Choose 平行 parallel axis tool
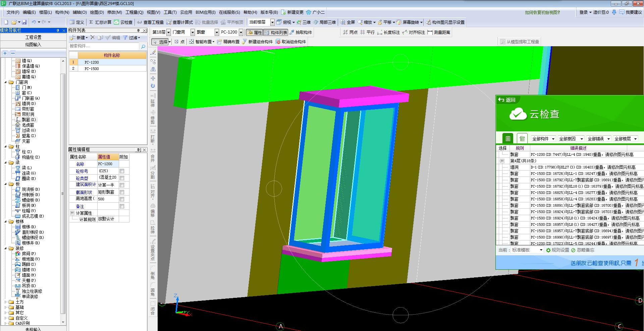644x331 pixels. coord(367,32)
